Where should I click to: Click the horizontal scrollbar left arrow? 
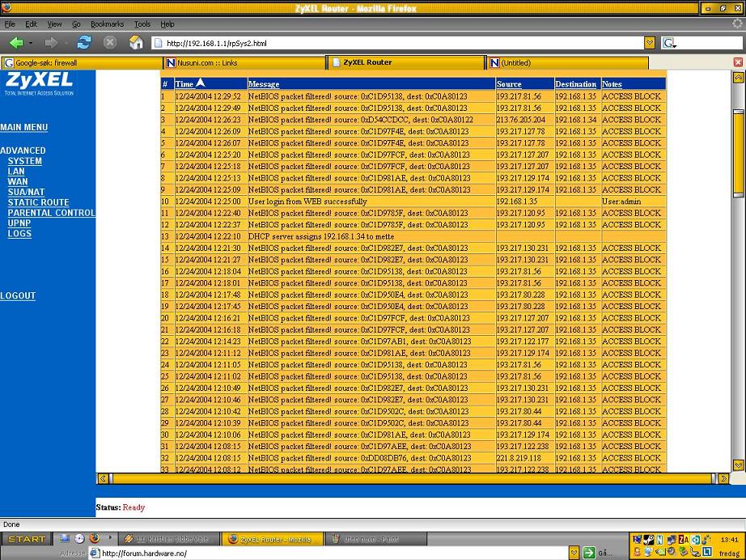[102, 478]
